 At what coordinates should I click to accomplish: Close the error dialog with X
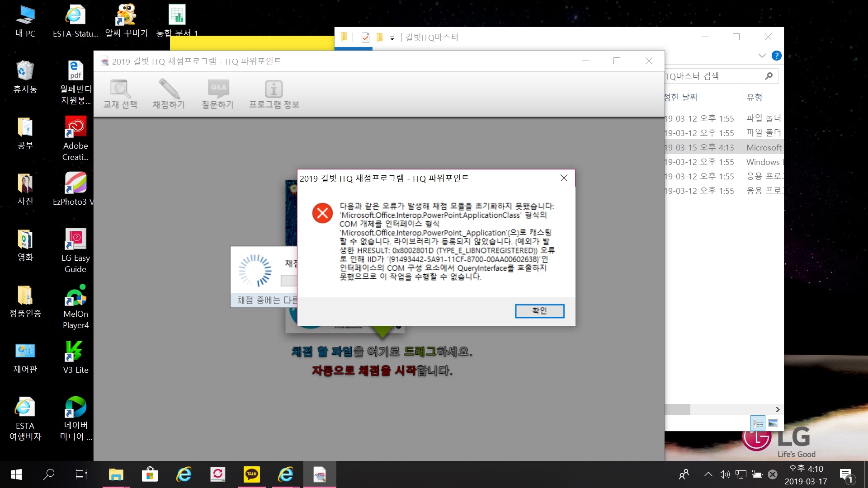coord(564,178)
